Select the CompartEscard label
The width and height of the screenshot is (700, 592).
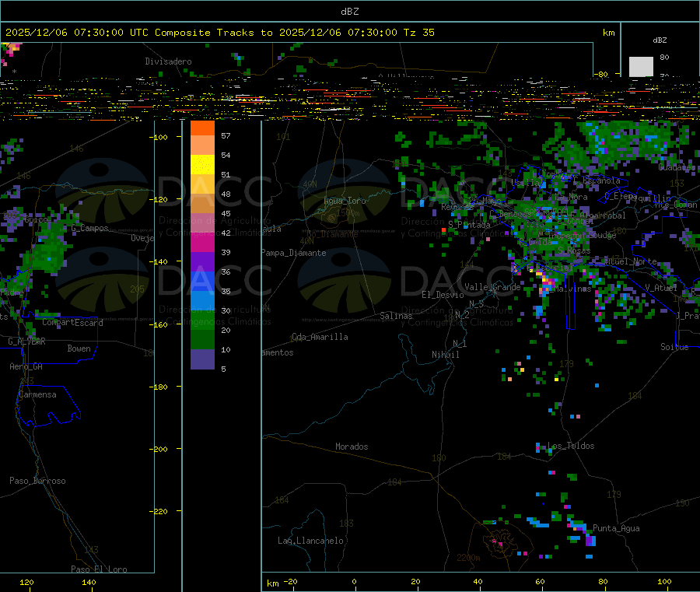pyautogui.click(x=73, y=322)
